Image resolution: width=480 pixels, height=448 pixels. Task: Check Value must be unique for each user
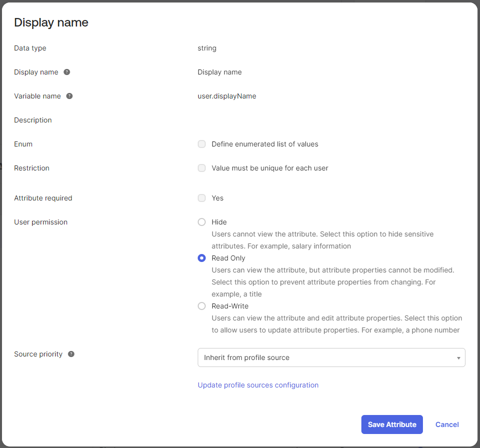pos(202,168)
